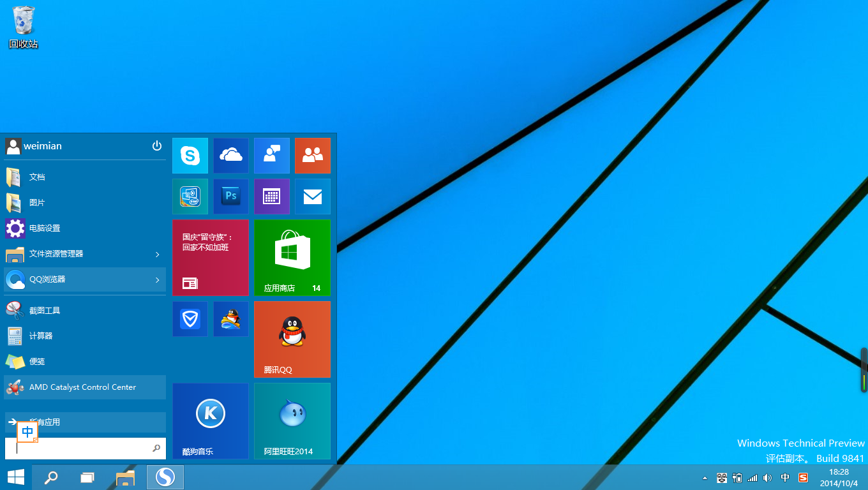The image size is (868, 490).
Task: Launch the blue shield 电脑管家 tile
Action: (x=190, y=319)
